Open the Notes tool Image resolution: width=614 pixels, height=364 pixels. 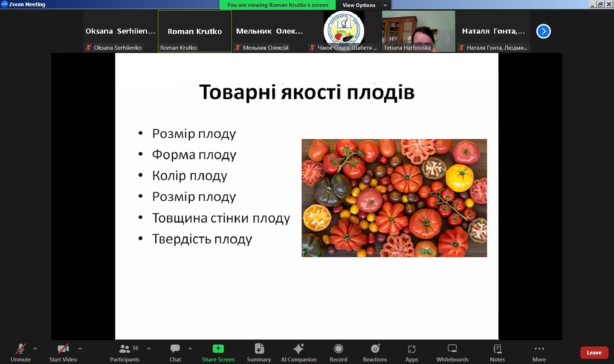tap(497, 353)
